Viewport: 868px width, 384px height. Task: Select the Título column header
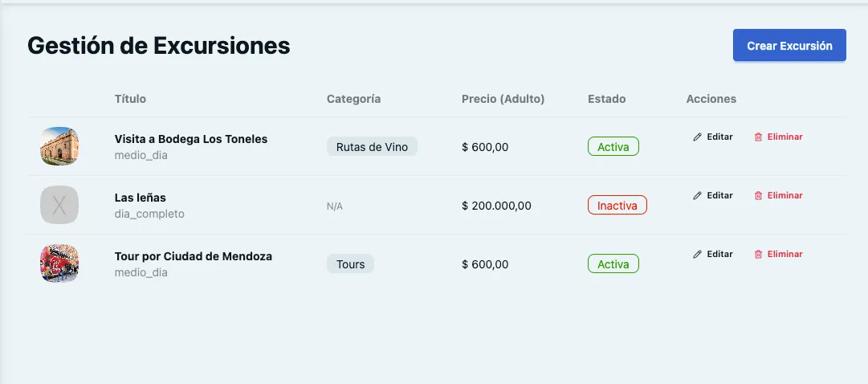click(x=130, y=99)
